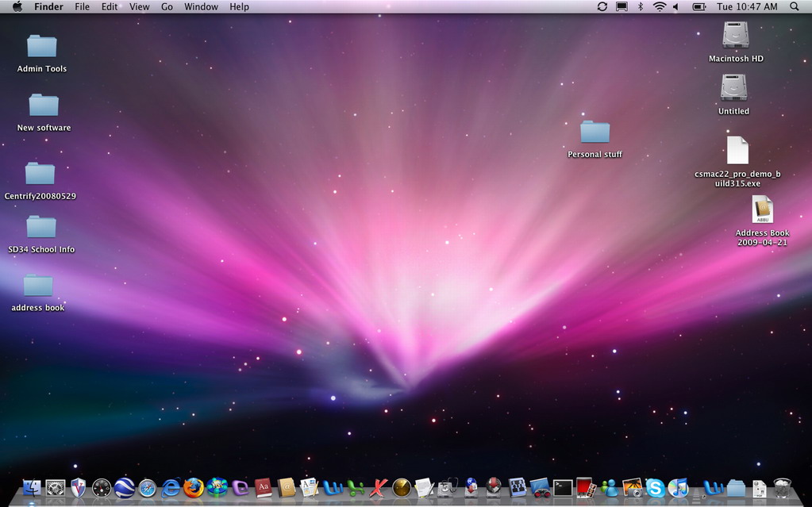
Task: Open the Dashboard gauge icon in Dock
Action: pos(102,488)
